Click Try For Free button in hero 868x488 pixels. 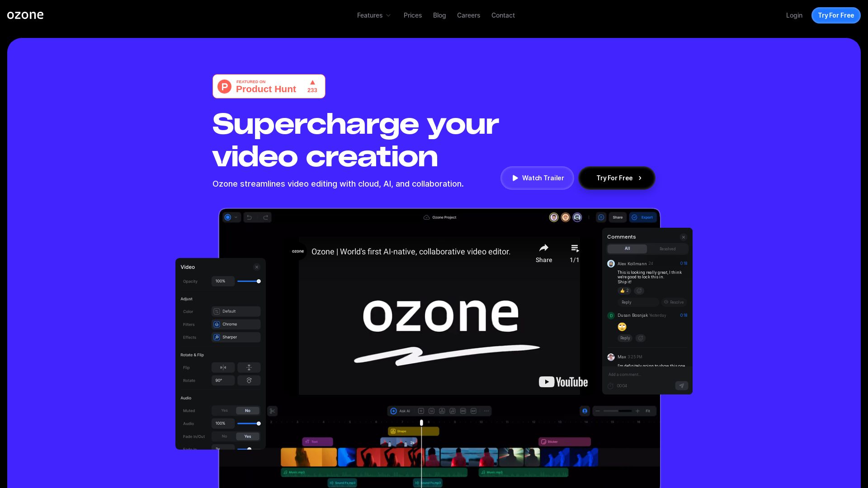click(617, 178)
